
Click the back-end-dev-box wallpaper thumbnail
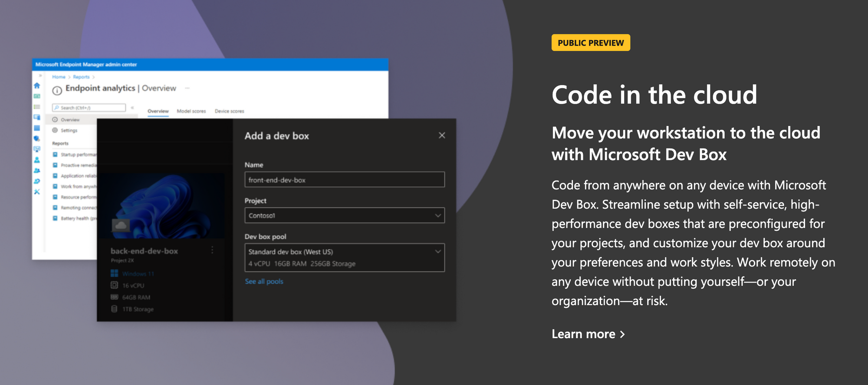point(161,206)
